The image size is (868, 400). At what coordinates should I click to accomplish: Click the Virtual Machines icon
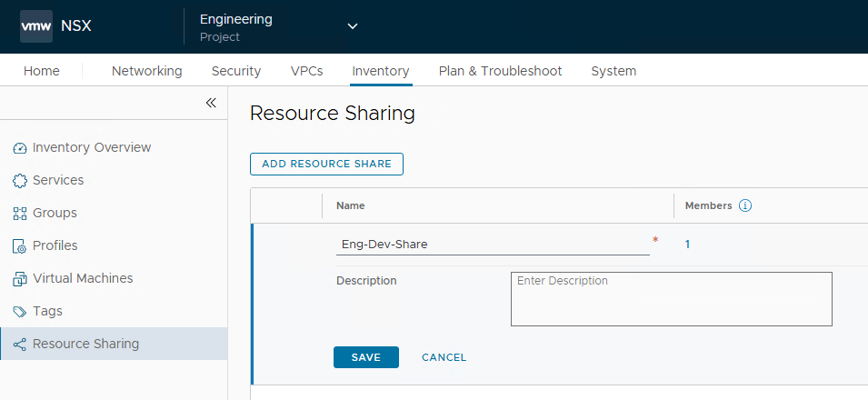tap(20, 279)
